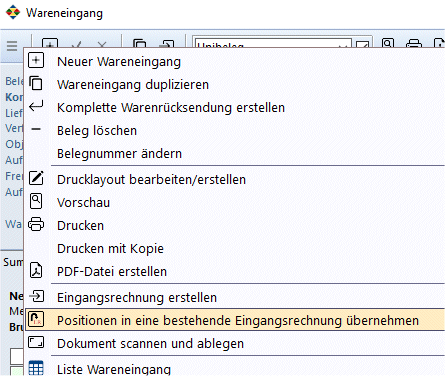Image resolution: width=445 pixels, height=376 pixels.
Task: Click the table grid icon for Liste Wareneingang
Action: (36, 368)
